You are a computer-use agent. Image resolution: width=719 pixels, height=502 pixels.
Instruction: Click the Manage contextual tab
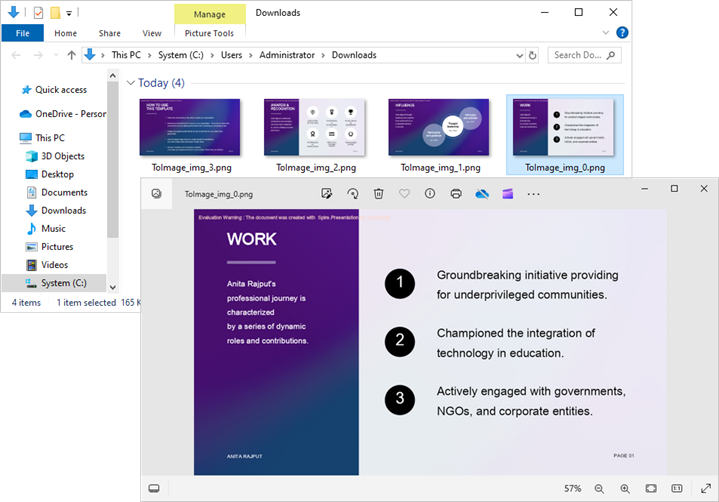pos(210,14)
